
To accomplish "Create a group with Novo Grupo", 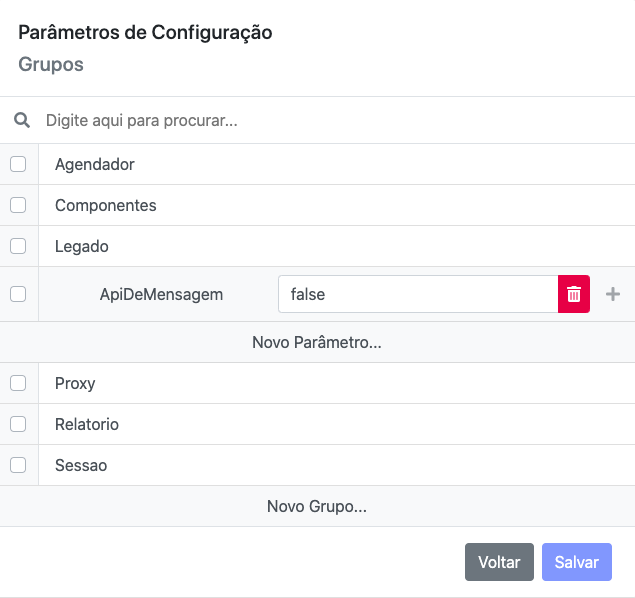I will click(317, 506).
